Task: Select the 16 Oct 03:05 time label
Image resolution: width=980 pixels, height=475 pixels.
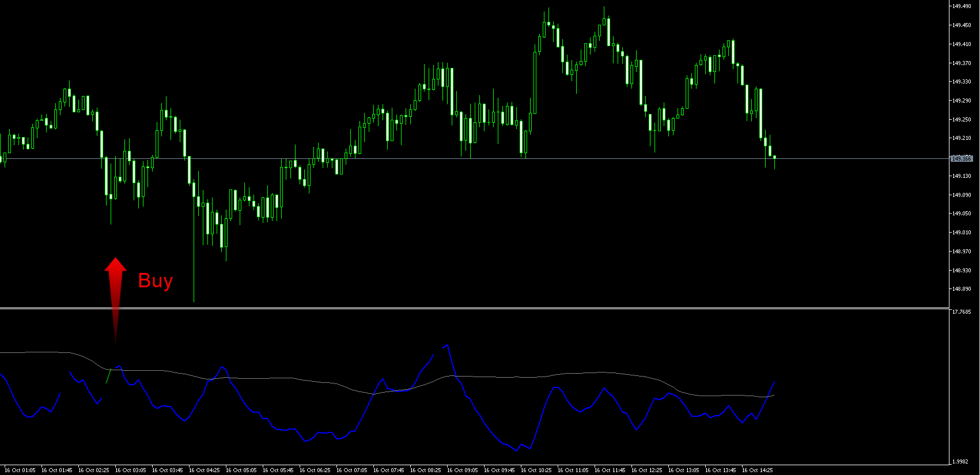Action: (x=130, y=470)
